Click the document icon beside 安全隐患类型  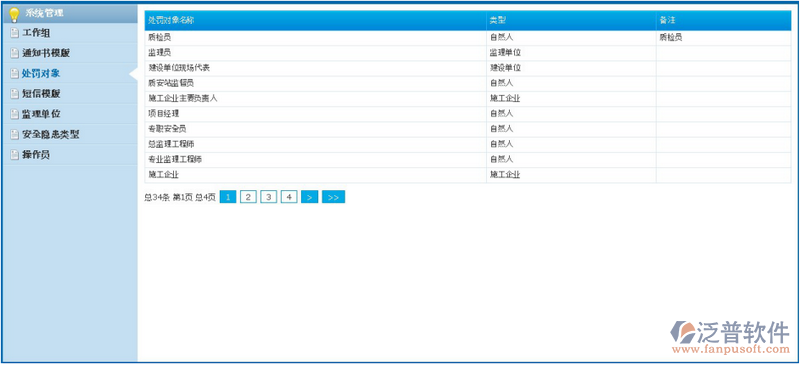pos(14,135)
